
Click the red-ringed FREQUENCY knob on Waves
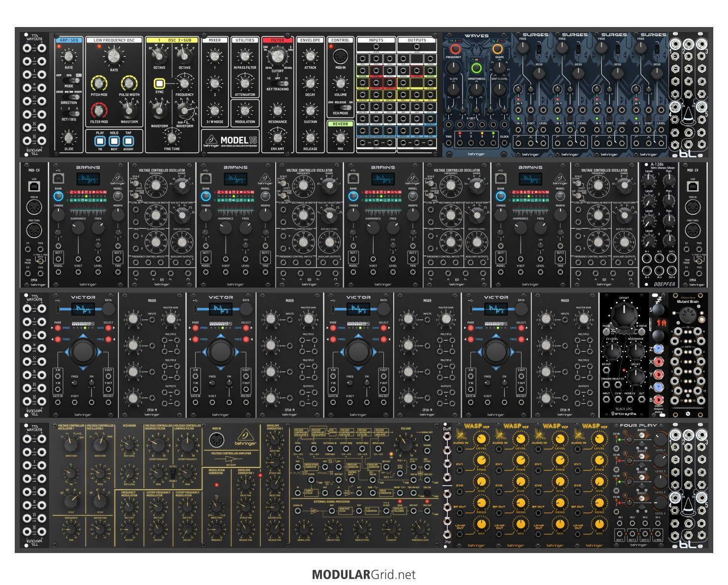coord(455,49)
